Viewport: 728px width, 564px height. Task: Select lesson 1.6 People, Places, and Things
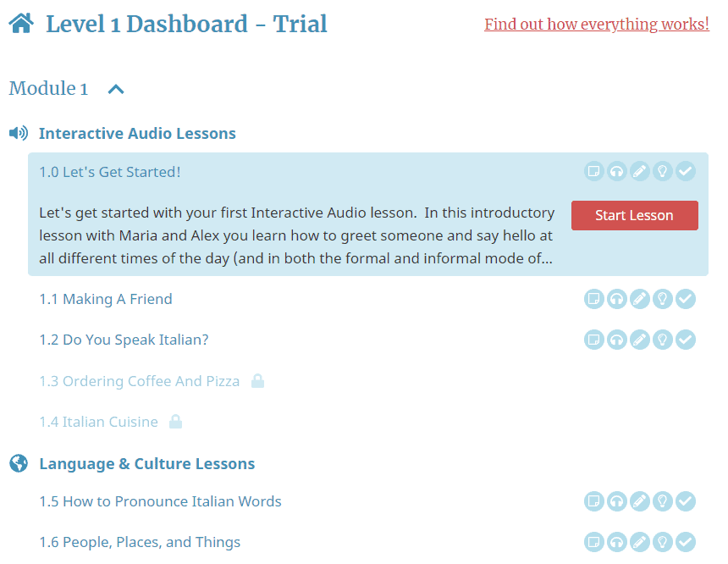[140, 541]
